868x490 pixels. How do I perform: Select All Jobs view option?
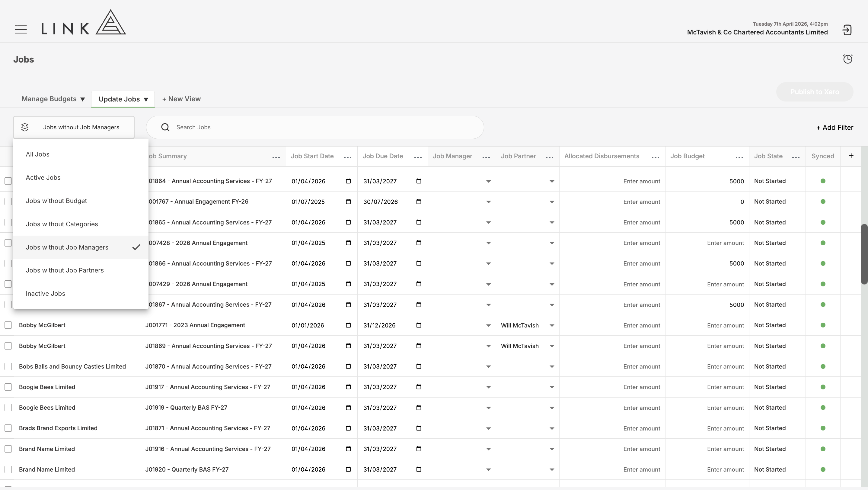pos(81,154)
